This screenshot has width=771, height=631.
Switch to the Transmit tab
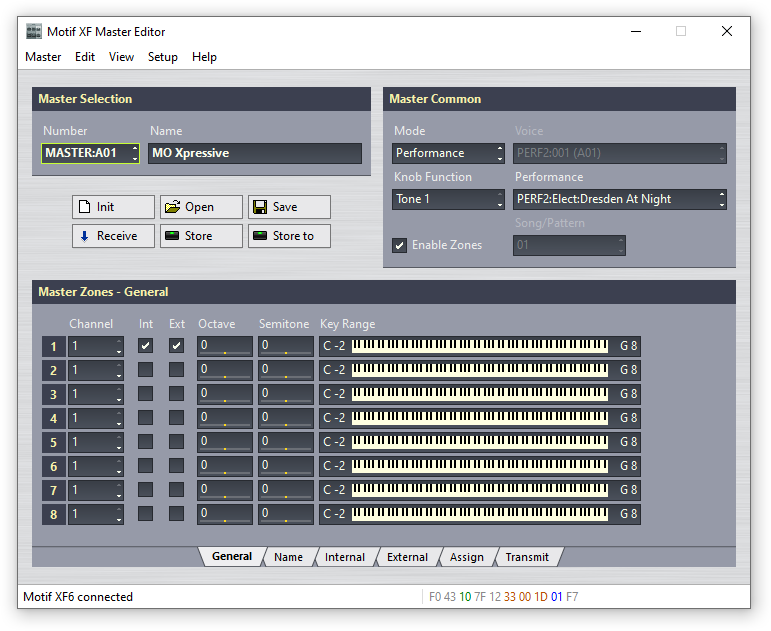pos(527,557)
